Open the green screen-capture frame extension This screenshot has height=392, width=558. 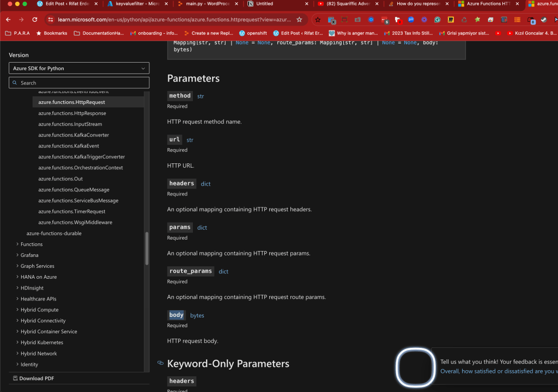(x=344, y=20)
